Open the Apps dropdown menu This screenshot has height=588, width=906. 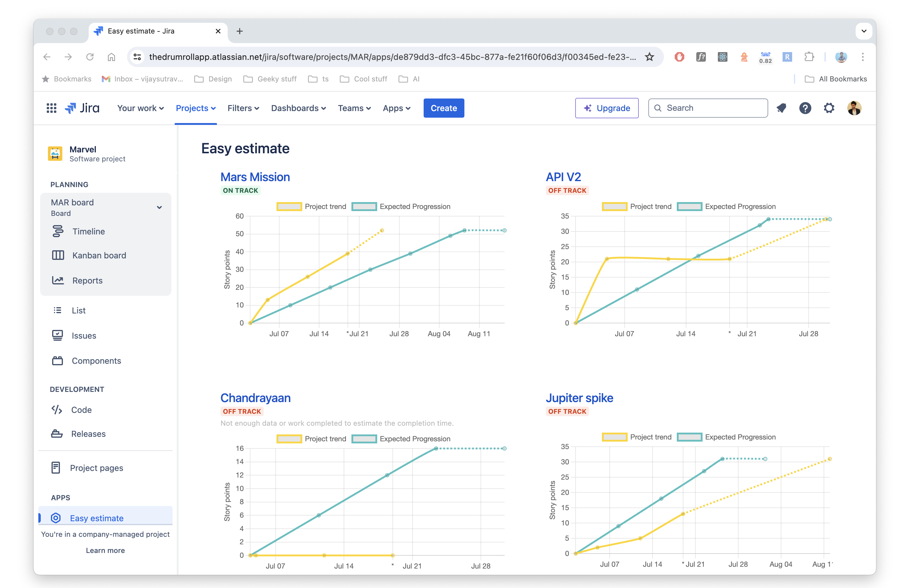click(397, 108)
